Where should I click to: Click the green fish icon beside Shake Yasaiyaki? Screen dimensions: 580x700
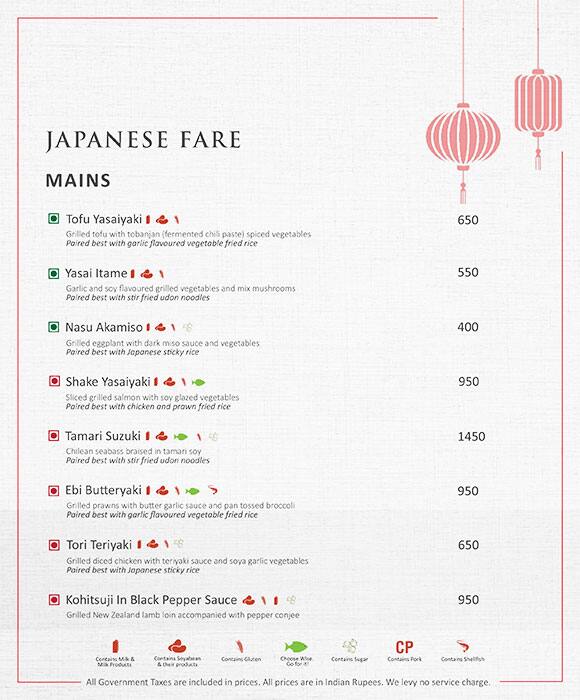198,382
